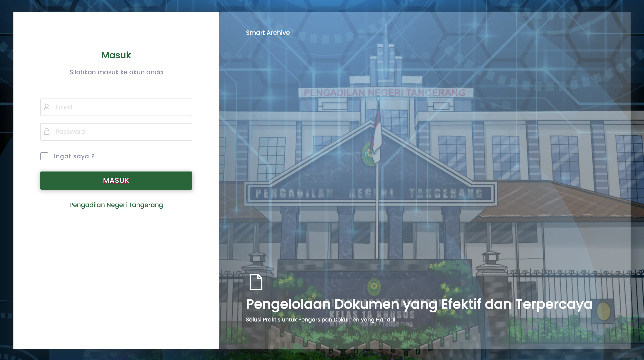Click the Pengelolaan Dokumen yang Efektif dan Terpercaya headline
This screenshot has height=360, width=644.
[419, 304]
